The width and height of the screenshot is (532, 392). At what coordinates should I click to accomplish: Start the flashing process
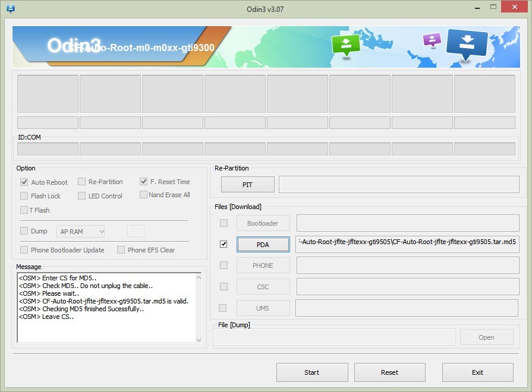tap(312, 372)
